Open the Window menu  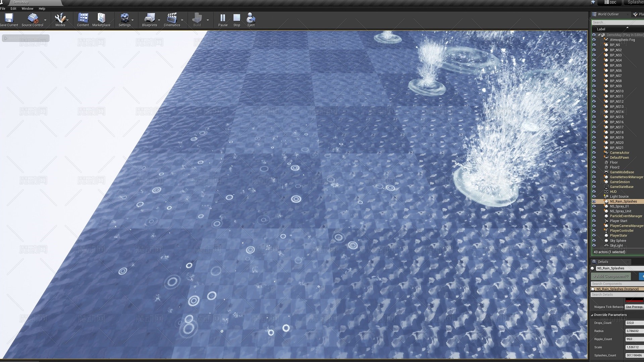tap(27, 8)
